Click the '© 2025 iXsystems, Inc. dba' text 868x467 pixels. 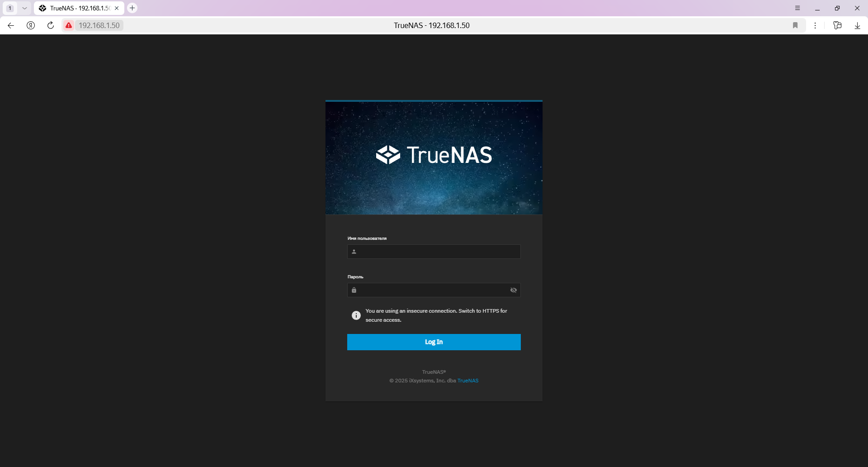click(423, 381)
